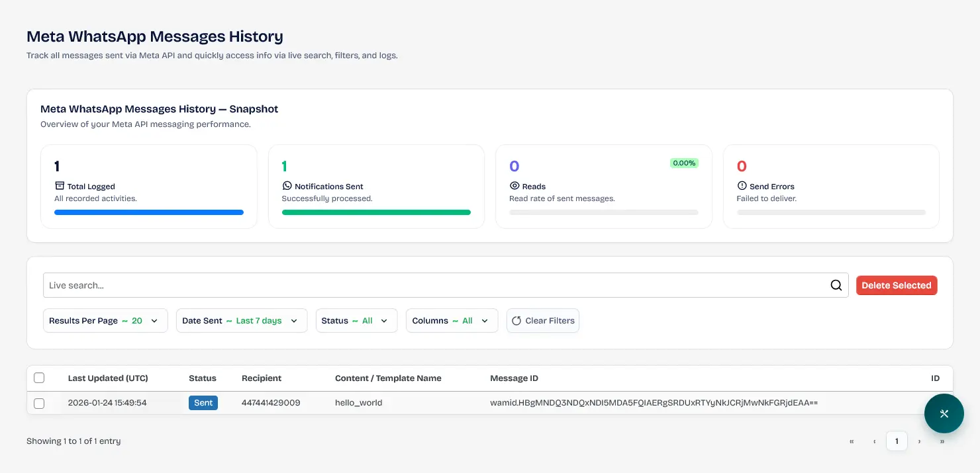Click the Send Errors progress bar

coord(831,212)
